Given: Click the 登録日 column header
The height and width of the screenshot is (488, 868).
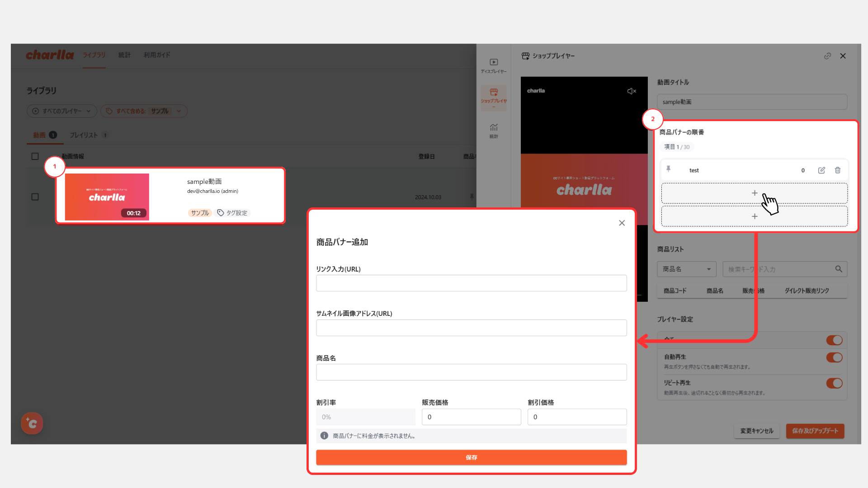Looking at the screenshot, I should (x=426, y=156).
